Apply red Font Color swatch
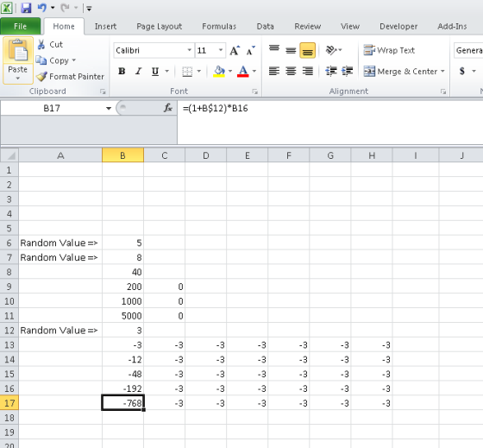 pos(242,72)
